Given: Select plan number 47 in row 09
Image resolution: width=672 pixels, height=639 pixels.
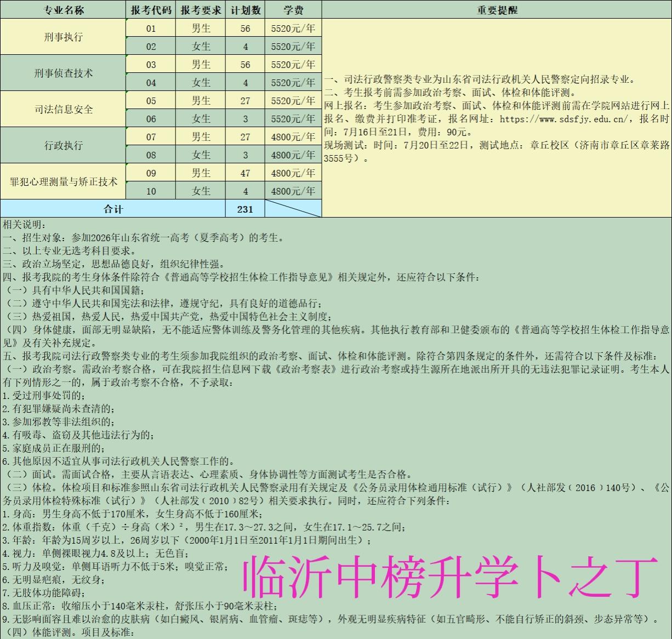Looking at the screenshot, I should [245, 173].
